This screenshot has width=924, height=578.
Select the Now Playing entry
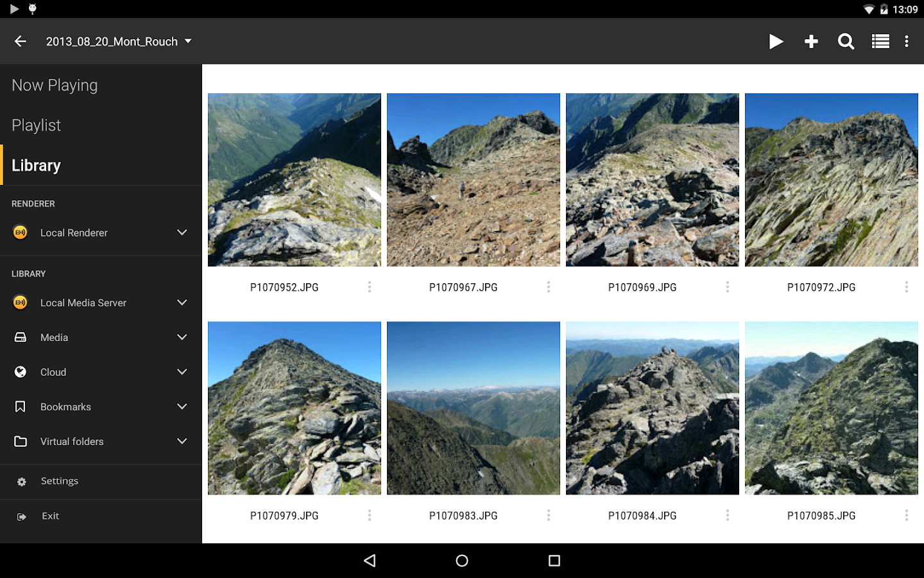click(55, 85)
